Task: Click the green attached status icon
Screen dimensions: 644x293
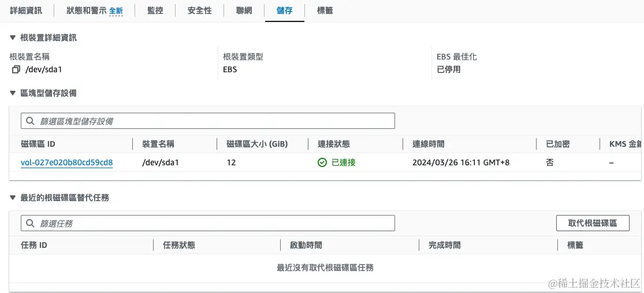Action: pos(322,163)
